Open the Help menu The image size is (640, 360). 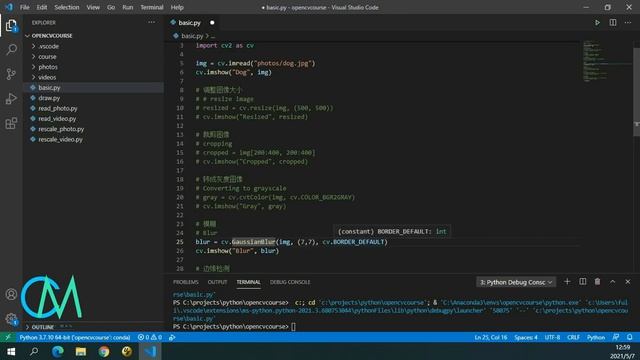[177, 7]
